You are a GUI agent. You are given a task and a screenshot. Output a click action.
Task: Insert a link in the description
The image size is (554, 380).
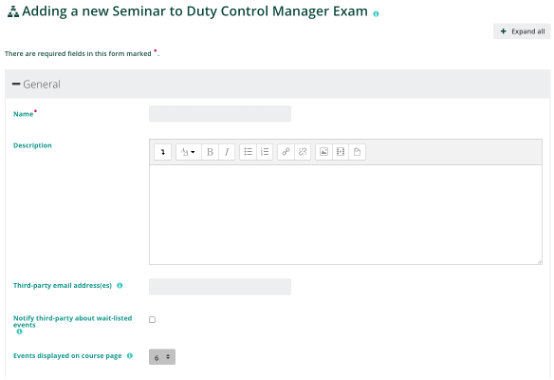[x=286, y=152]
